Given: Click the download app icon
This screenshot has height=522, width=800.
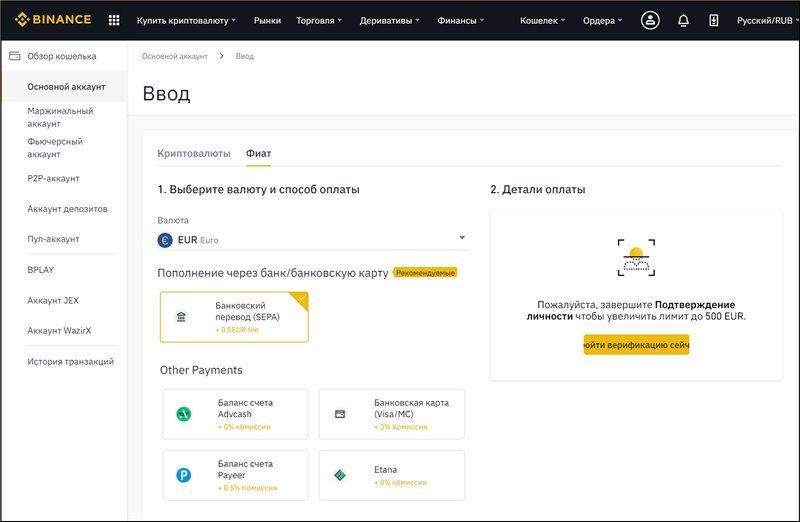Looking at the screenshot, I should click(x=714, y=20).
